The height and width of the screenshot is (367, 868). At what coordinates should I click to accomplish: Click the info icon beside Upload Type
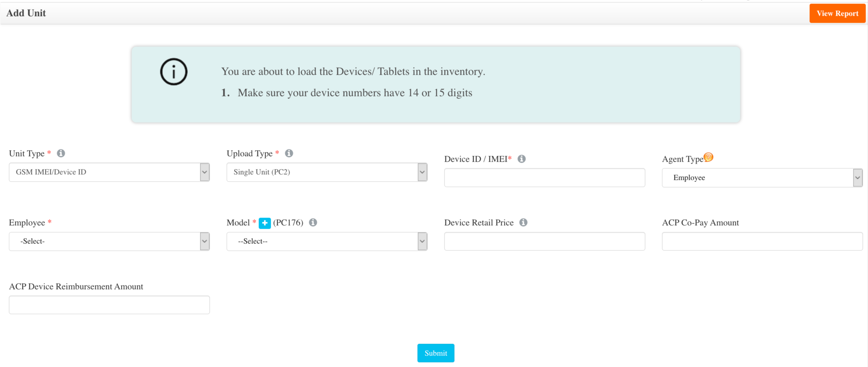point(289,153)
